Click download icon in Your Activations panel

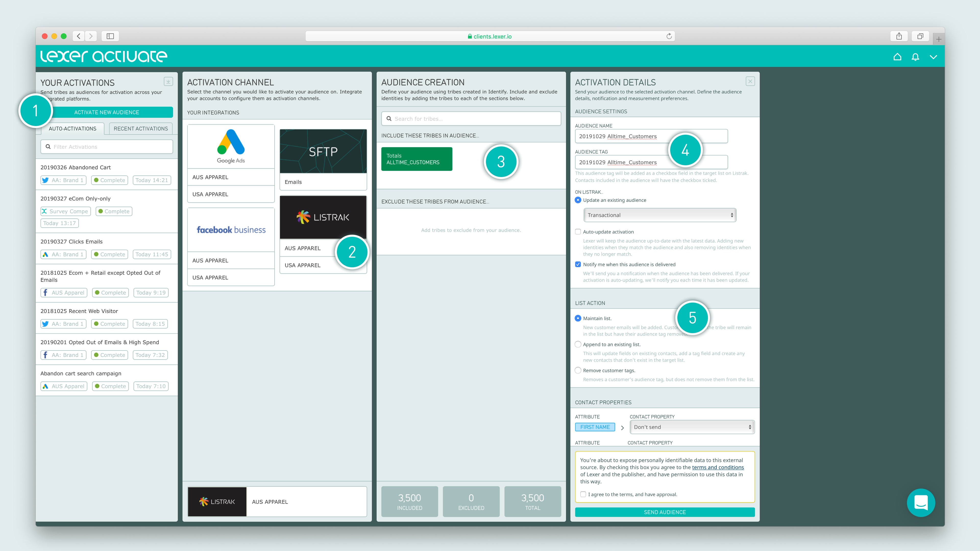click(x=168, y=81)
